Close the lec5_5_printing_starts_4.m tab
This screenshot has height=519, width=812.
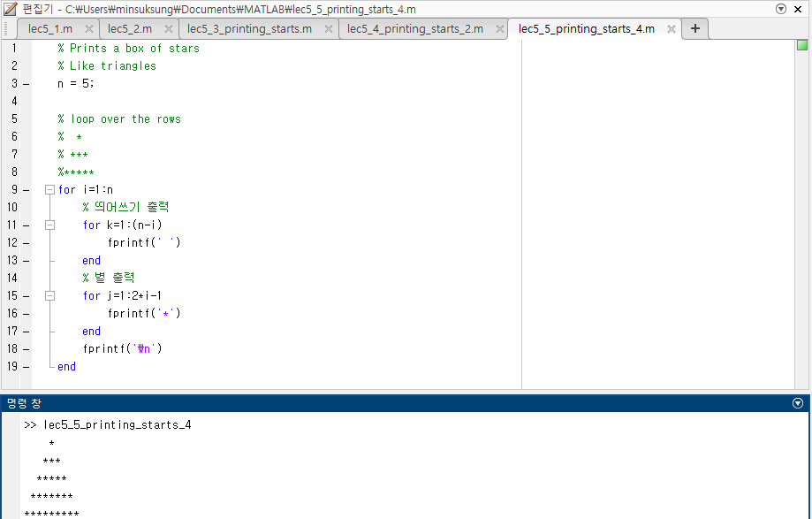(x=672, y=29)
